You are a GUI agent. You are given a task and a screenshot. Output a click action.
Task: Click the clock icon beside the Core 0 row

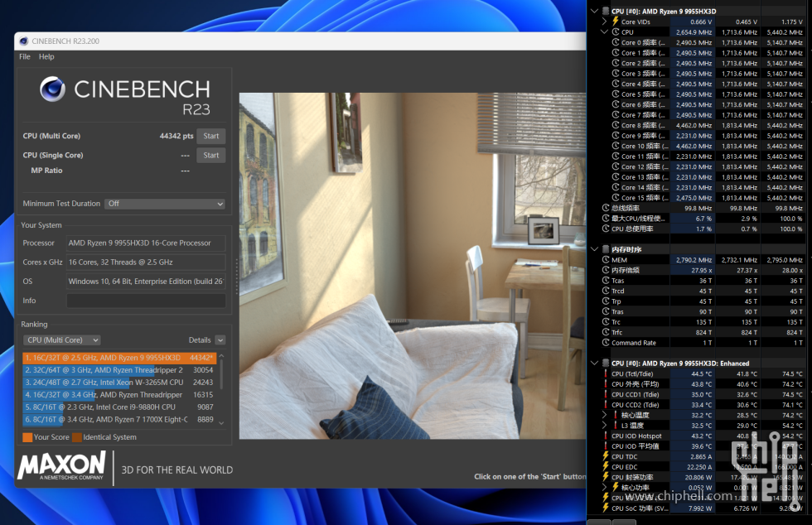pyautogui.click(x=615, y=42)
